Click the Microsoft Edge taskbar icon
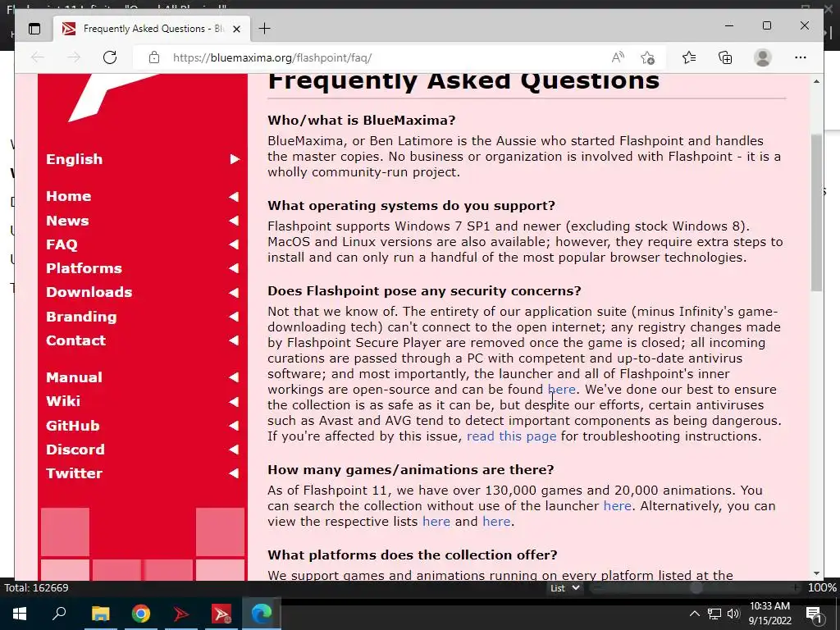This screenshot has height=630, width=840. point(262,614)
